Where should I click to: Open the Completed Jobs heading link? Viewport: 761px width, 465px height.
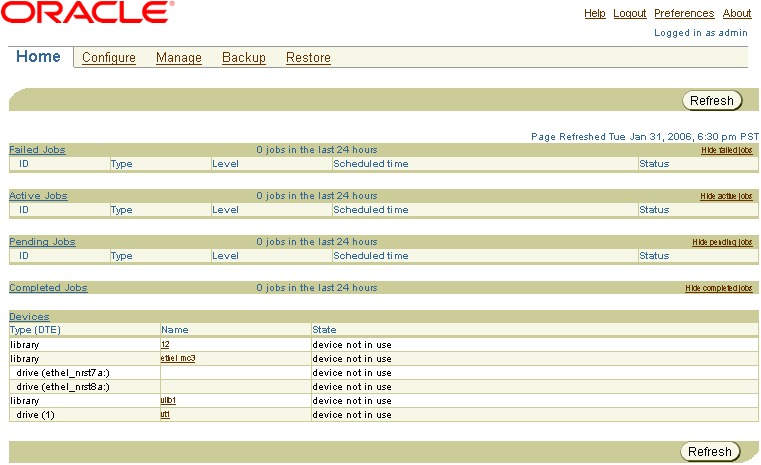[x=48, y=288]
